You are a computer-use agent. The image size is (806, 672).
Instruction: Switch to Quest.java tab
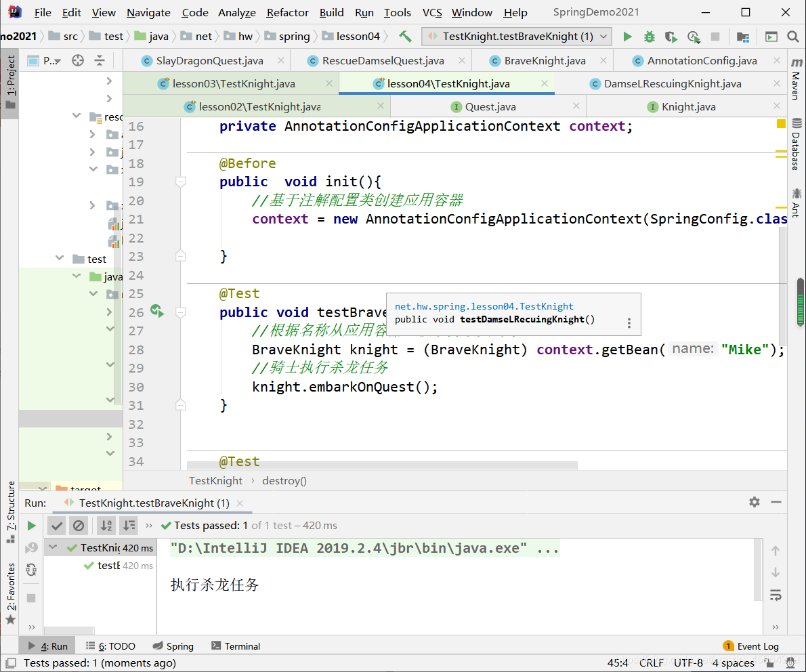pos(490,107)
